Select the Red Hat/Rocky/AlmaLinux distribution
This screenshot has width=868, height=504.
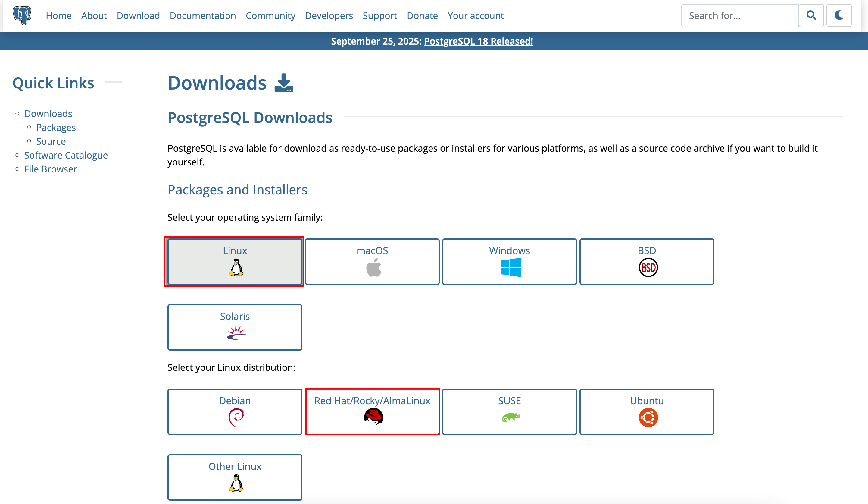coord(372,412)
